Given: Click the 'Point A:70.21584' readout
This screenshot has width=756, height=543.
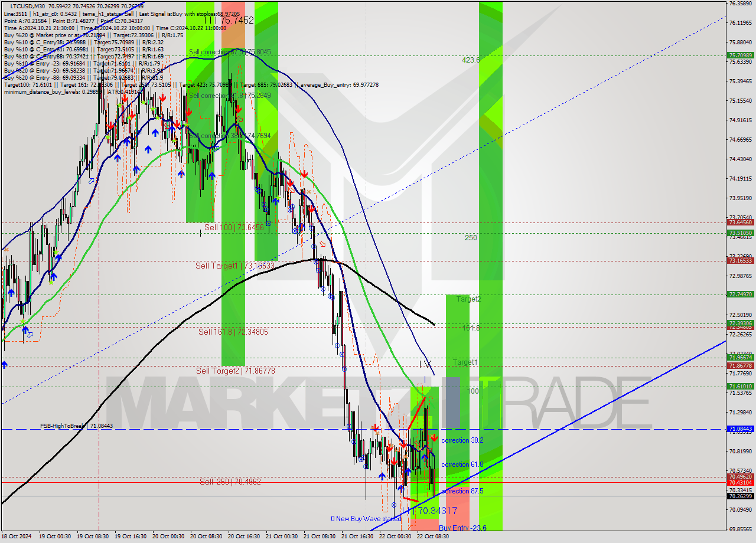Looking at the screenshot, I should pos(25,21).
